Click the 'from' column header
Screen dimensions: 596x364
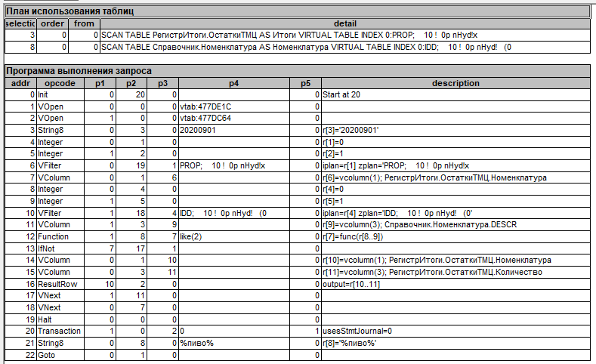(84, 23)
